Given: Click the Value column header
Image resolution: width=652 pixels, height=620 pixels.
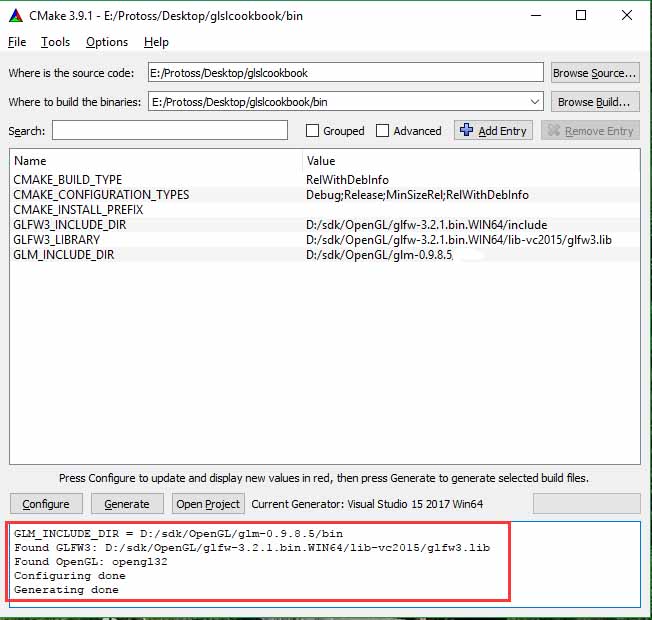Looking at the screenshot, I should [x=321, y=161].
